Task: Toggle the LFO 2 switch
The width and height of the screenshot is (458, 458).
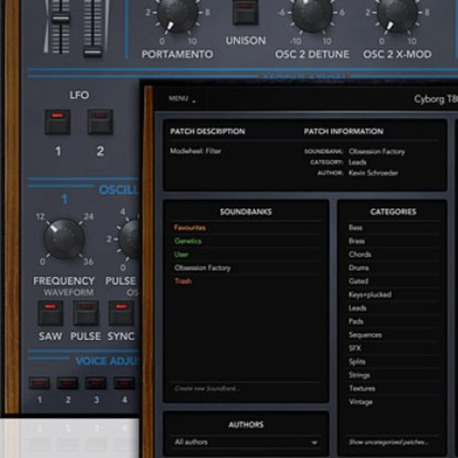Action: (x=100, y=122)
